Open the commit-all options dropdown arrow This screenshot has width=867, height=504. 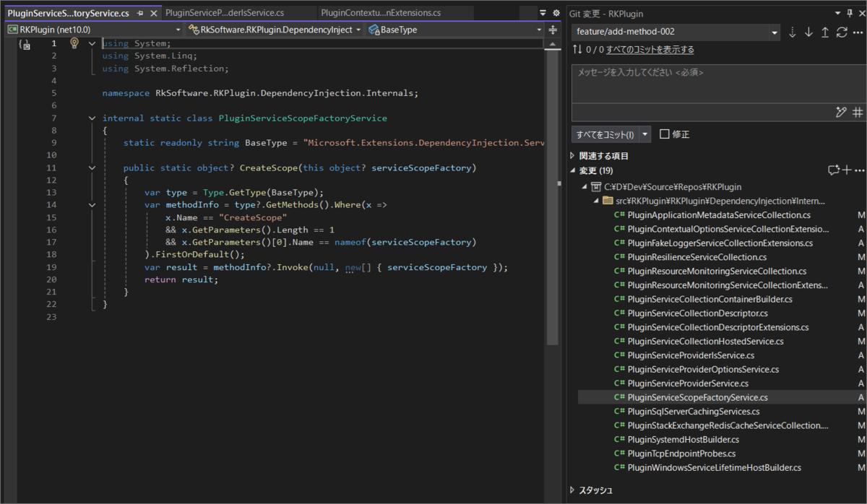coord(645,134)
